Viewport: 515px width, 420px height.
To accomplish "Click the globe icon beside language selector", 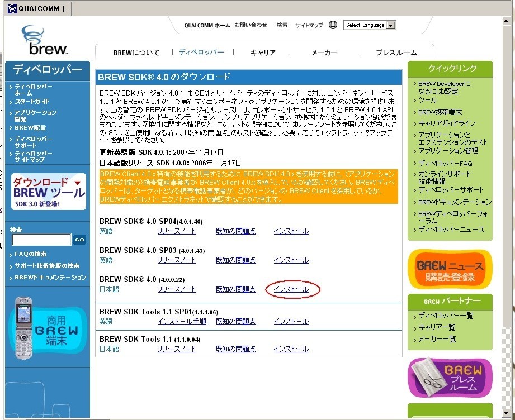I will coord(333,25).
